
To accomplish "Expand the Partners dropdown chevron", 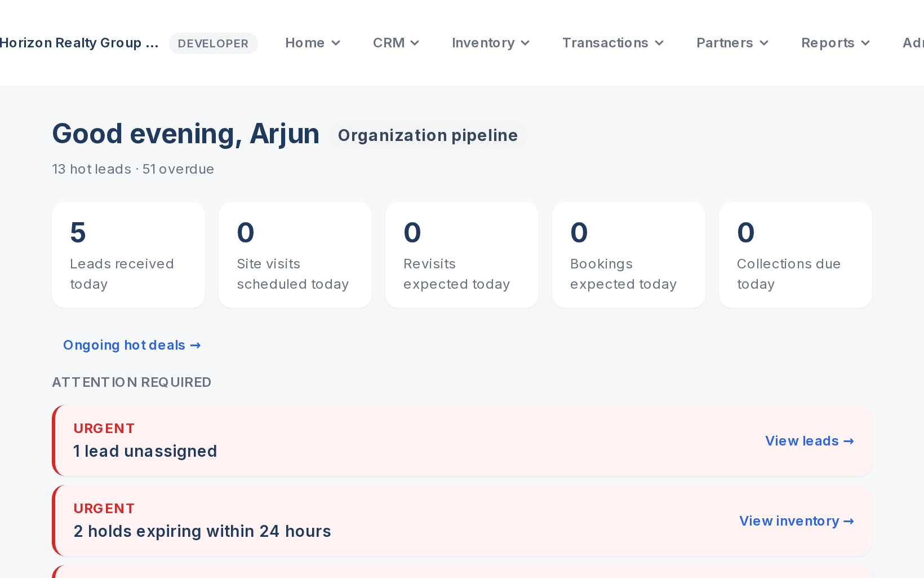I will 764,43.
